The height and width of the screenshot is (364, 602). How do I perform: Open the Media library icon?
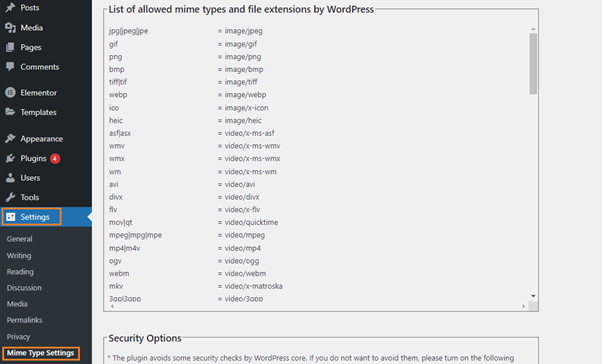click(x=10, y=28)
